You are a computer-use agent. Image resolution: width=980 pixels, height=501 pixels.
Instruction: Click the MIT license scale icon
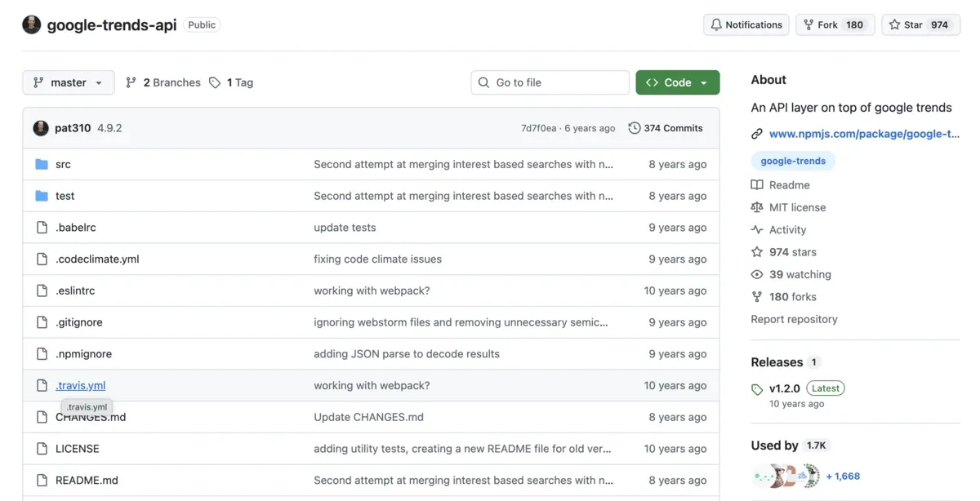[757, 207]
